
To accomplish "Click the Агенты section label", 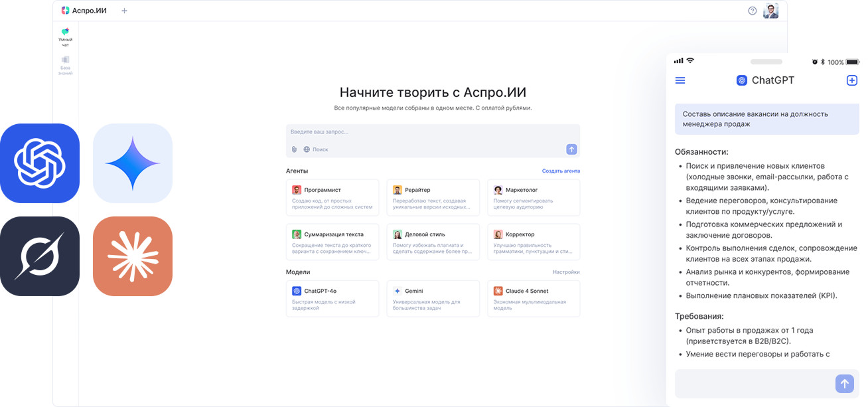I will (x=297, y=171).
